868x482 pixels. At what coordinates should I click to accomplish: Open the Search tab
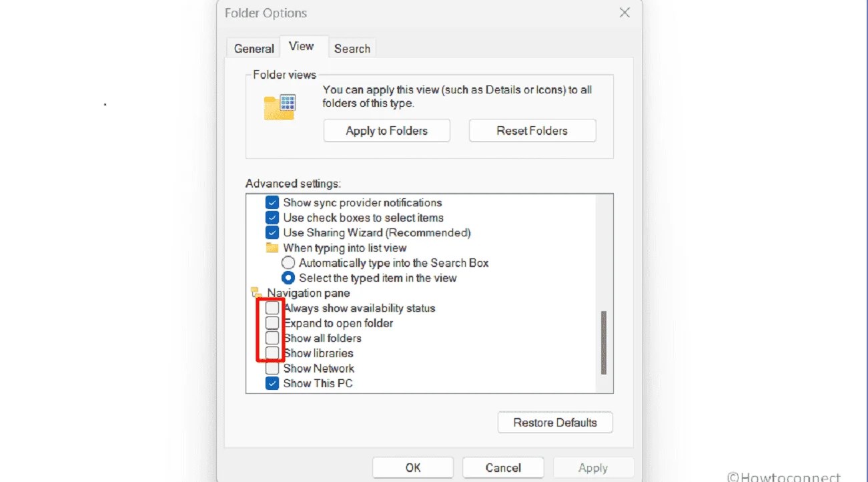(x=352, y=47)
